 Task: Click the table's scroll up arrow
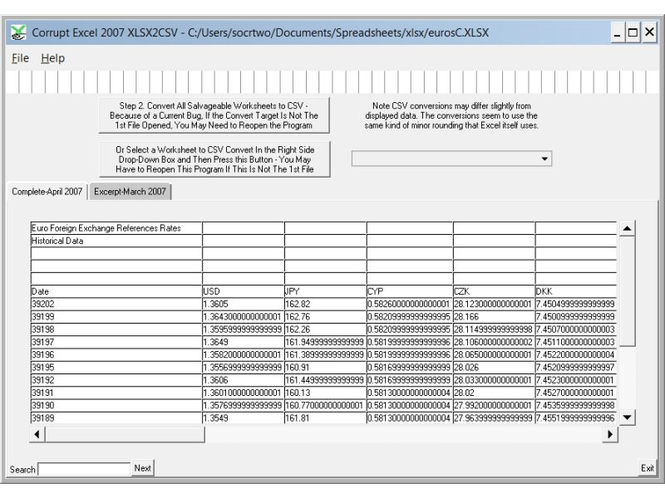pos(627,229)
